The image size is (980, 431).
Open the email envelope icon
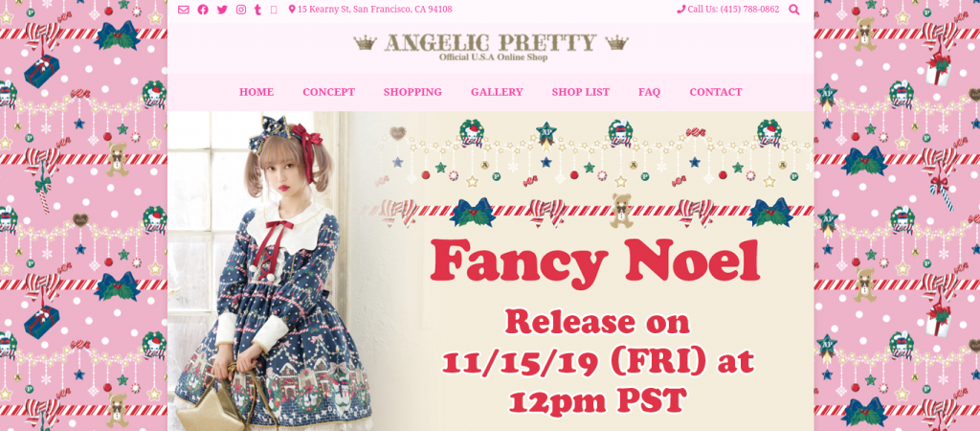[x=183, y=10]
